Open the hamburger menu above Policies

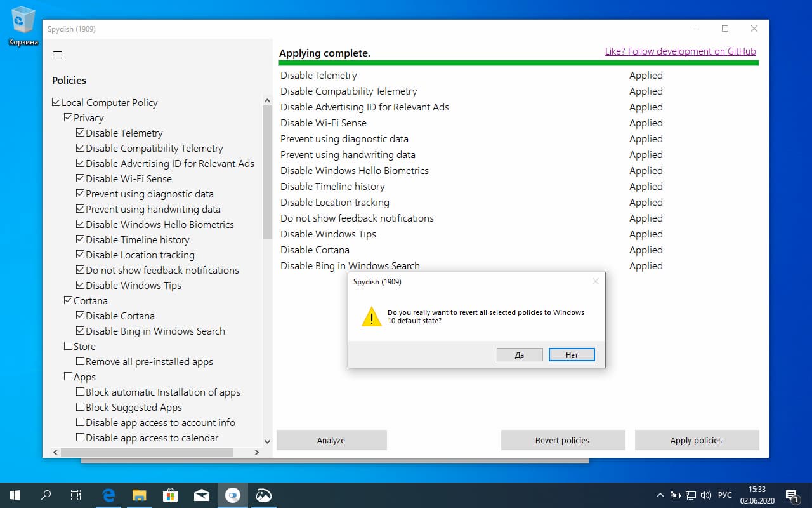pos(57,55)
